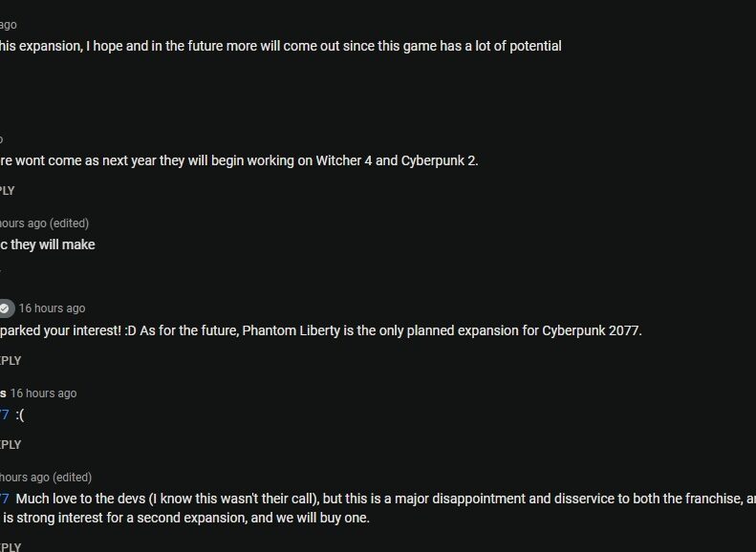This screenshot has width=756, height=552.
Task: Reply to the "Much love to the devs" comment
Action: click(x=10, y=547)
